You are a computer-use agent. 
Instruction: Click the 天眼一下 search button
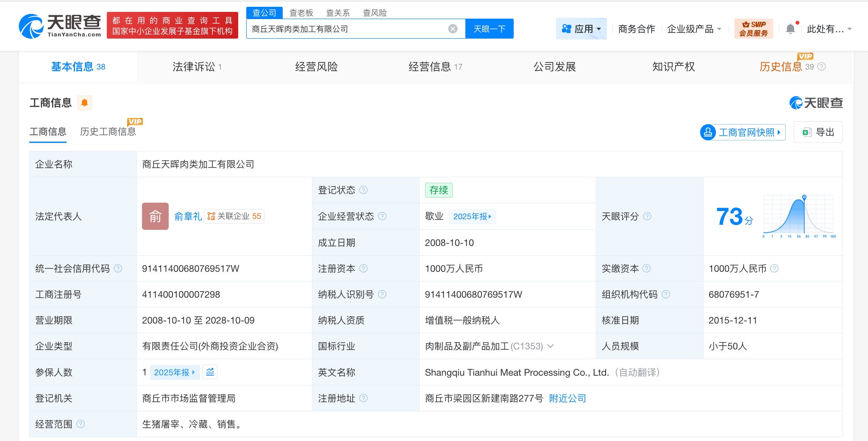tap(489, 29)
